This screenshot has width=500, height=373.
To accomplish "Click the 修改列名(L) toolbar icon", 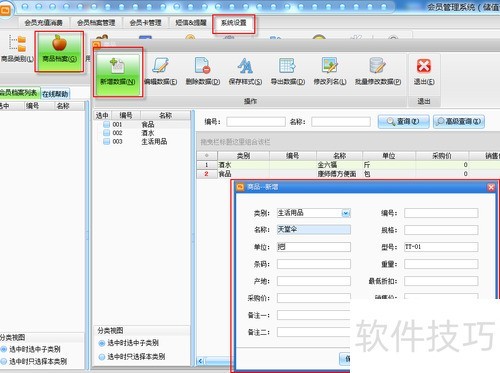I will (x=330, y=65).
